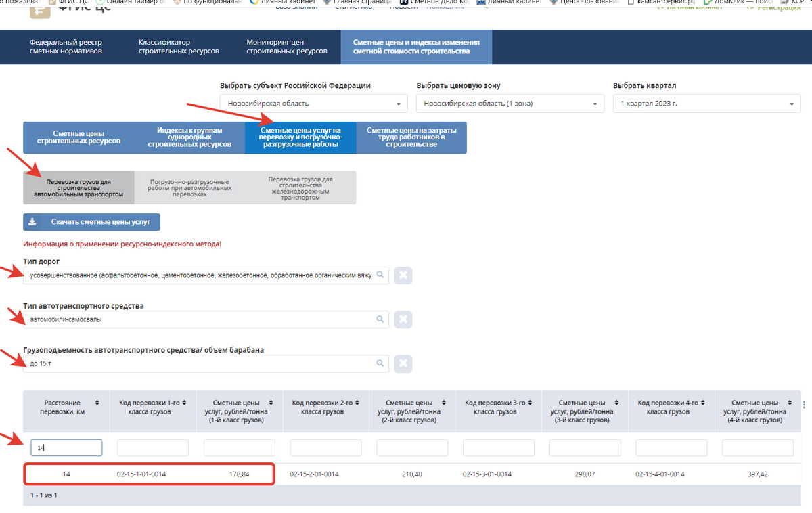812x513 pixels.
Task: Switch to Индексы к группам однородных ресурсов tab
Action: click(x=189, y=137)
